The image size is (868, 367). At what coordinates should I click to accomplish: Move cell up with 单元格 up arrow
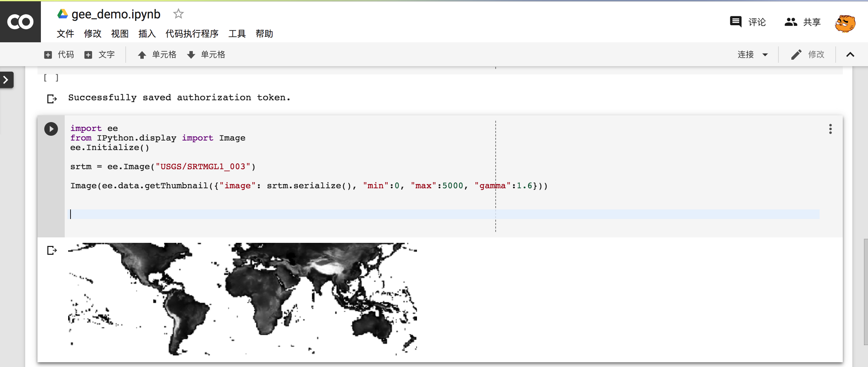pos(142,55)
